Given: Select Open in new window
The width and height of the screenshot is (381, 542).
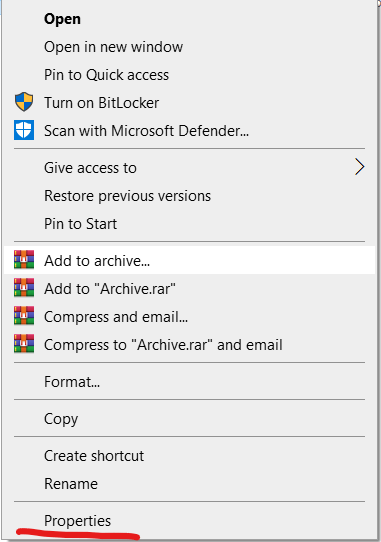Looking at the screenshot, I should click(x=189, y=47).
